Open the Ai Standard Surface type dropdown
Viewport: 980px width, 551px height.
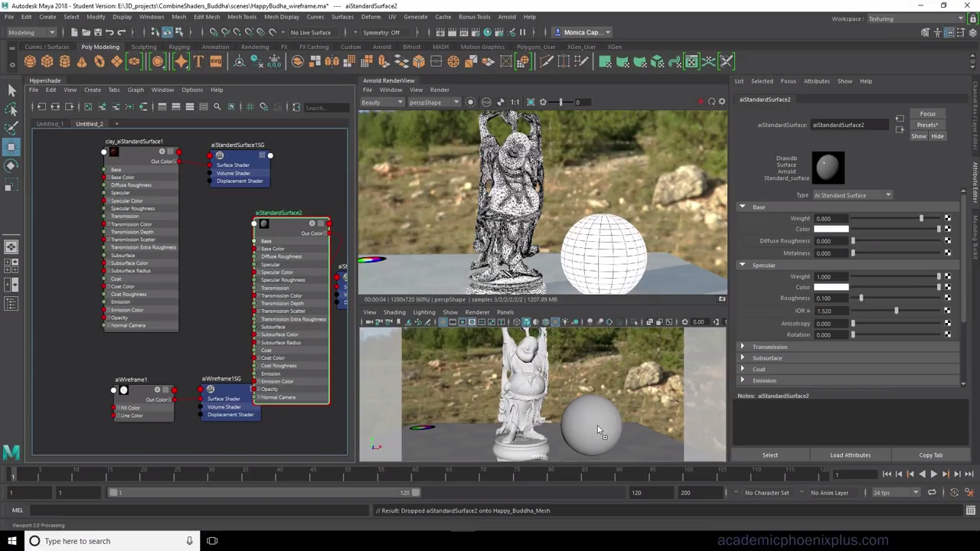852,195
